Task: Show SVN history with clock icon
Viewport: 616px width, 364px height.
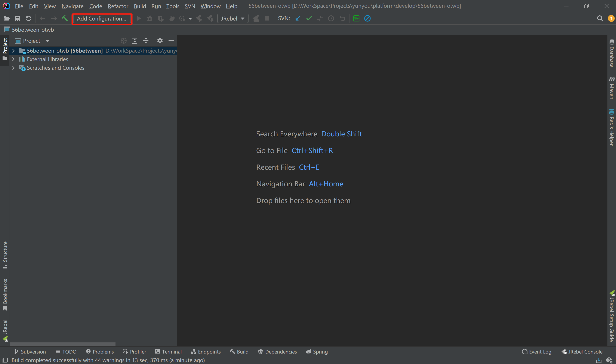Action: (x=331, y=18)
